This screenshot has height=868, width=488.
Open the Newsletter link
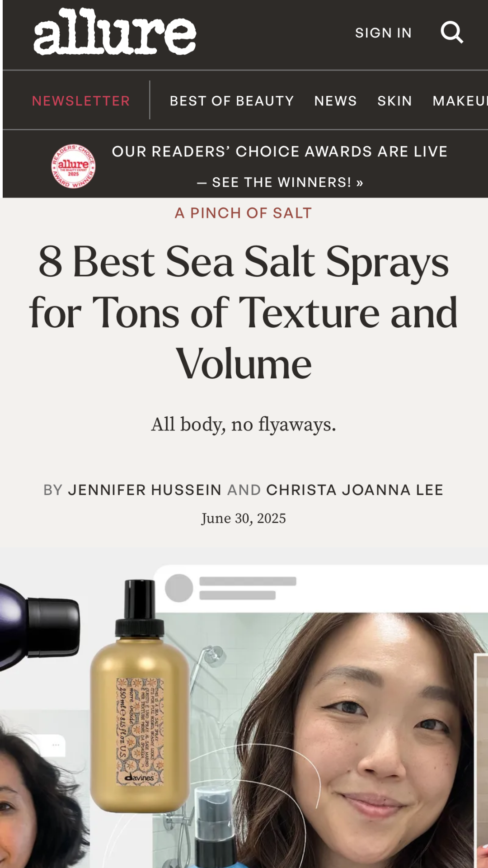click(81, 101)
